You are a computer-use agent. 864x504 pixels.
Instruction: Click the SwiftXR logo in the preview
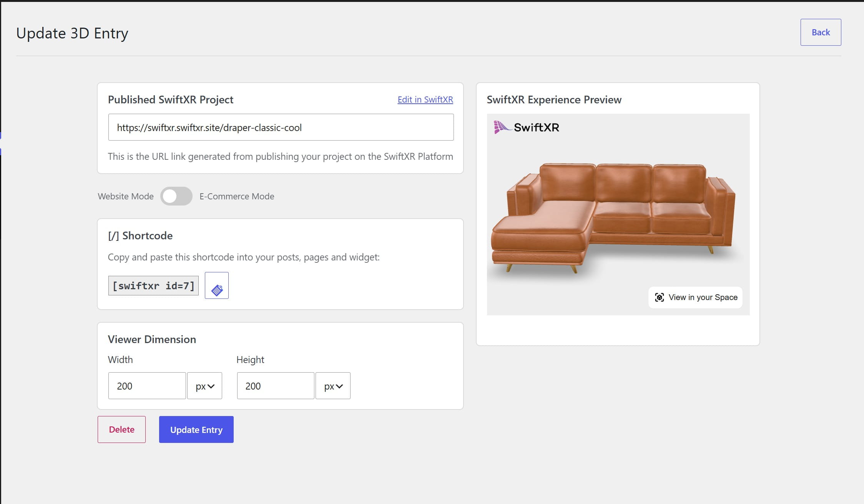click(526, 127)
